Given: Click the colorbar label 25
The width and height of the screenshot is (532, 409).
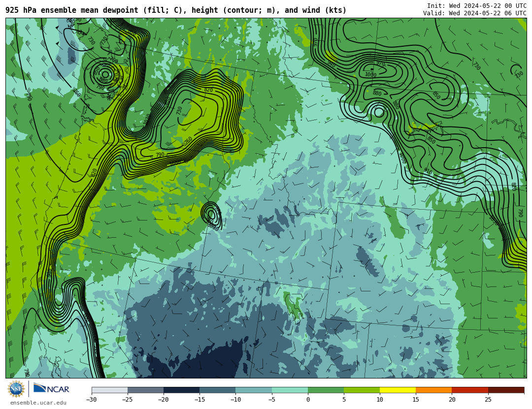Looking at the screenshot, I should click(488, 400).
